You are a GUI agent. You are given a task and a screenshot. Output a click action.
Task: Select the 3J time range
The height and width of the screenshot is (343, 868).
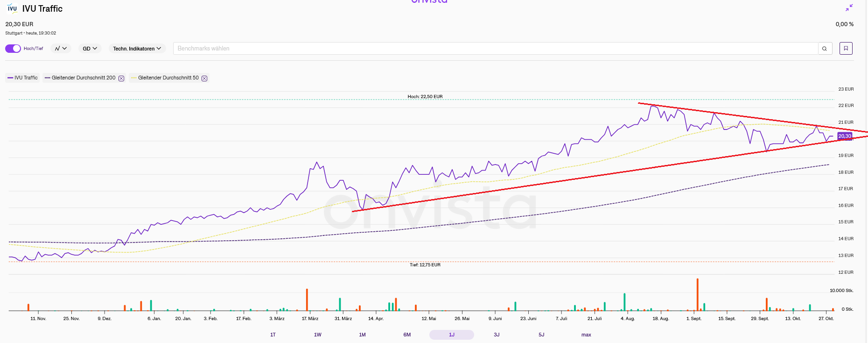click(x=497, y=335)
